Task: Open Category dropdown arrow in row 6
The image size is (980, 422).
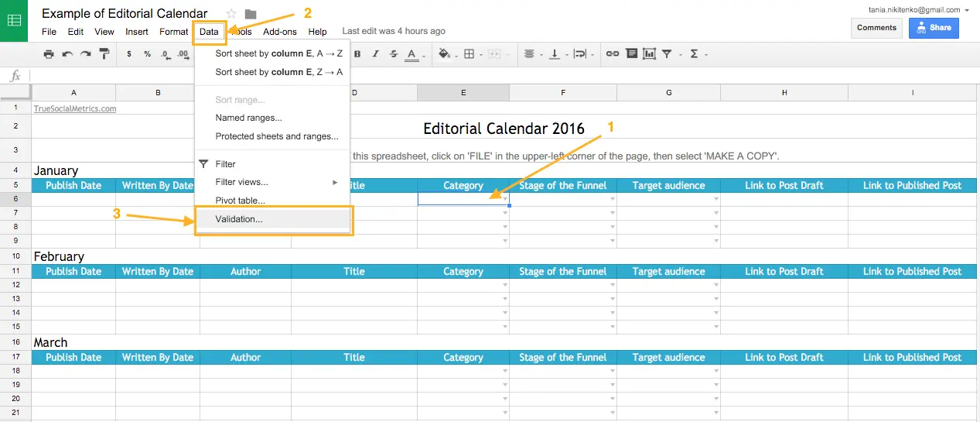Action: [x=505, y=199]
